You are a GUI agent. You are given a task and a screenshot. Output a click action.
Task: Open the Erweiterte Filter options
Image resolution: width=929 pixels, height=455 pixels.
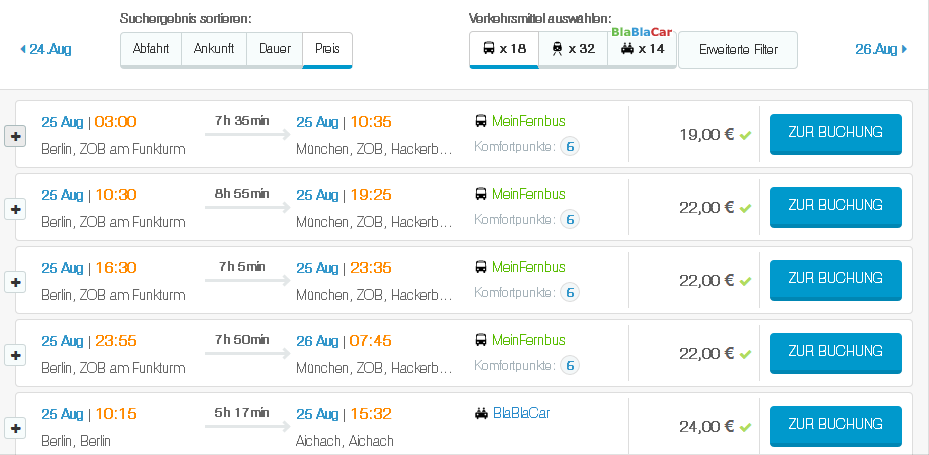click(x=738, y=50)
